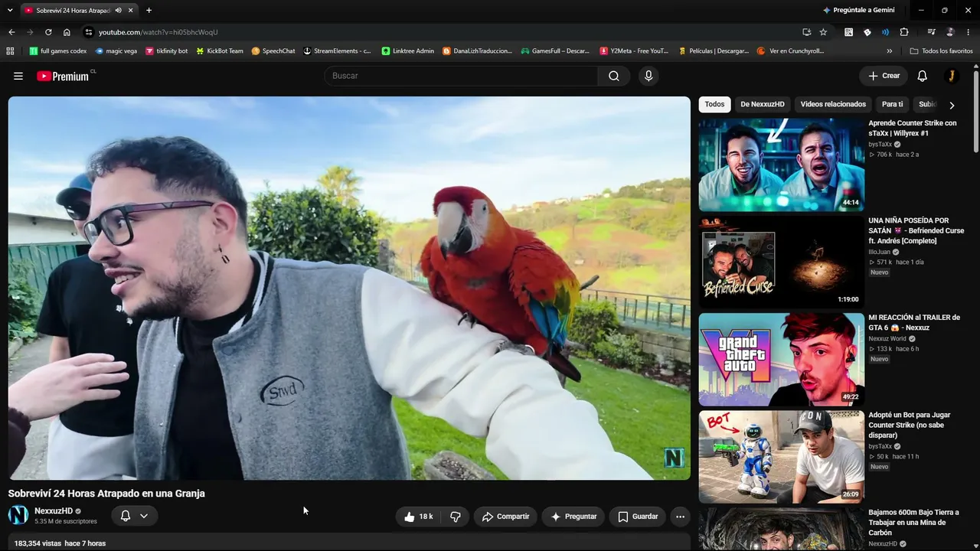The width and height of the screenshot is (980, 551).
Task: Click the Buscar search field
Action: click(462, 76)
